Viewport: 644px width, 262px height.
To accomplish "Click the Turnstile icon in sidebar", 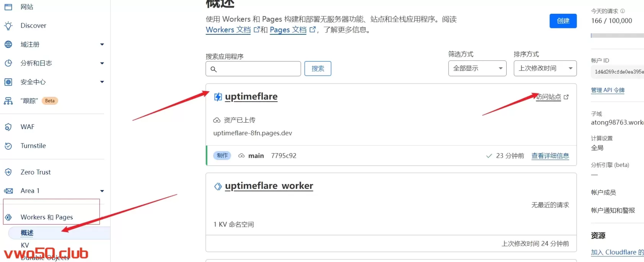I will click(8, 146).
